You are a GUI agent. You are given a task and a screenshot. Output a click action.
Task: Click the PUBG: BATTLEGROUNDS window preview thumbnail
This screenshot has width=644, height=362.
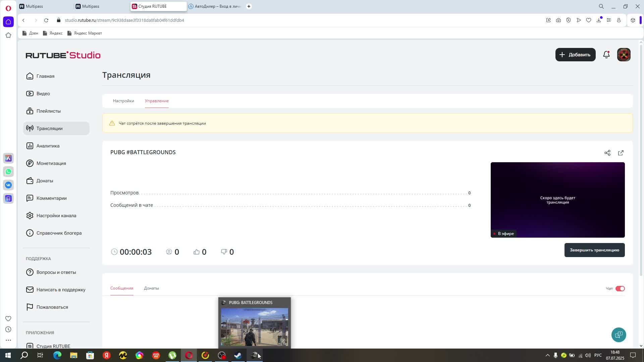coord(254,326)
